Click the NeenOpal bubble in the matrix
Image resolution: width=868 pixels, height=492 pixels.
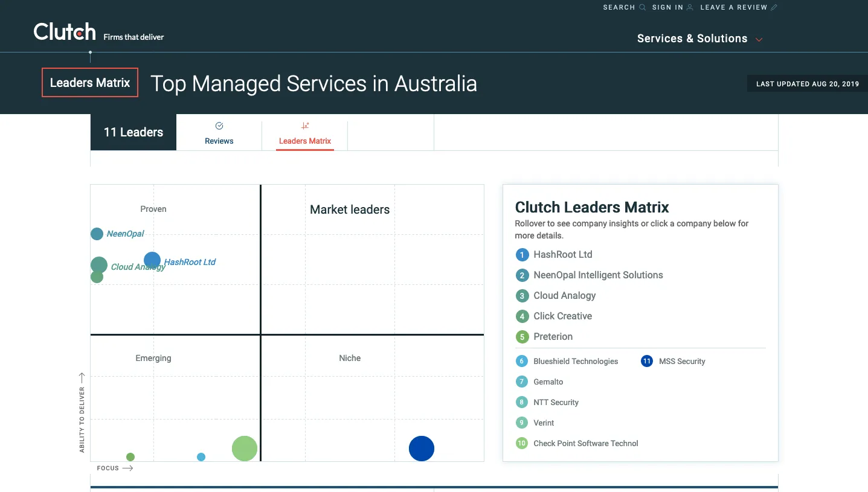point(97,234)
